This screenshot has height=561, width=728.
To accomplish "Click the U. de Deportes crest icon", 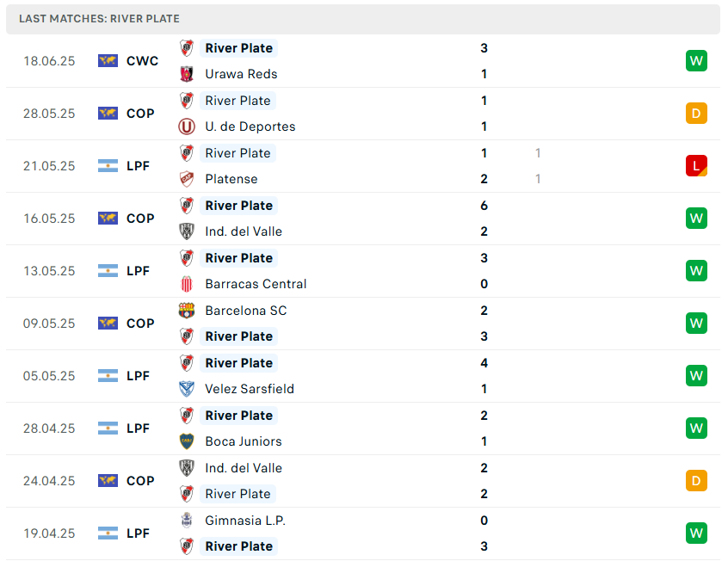I will 187,126.
